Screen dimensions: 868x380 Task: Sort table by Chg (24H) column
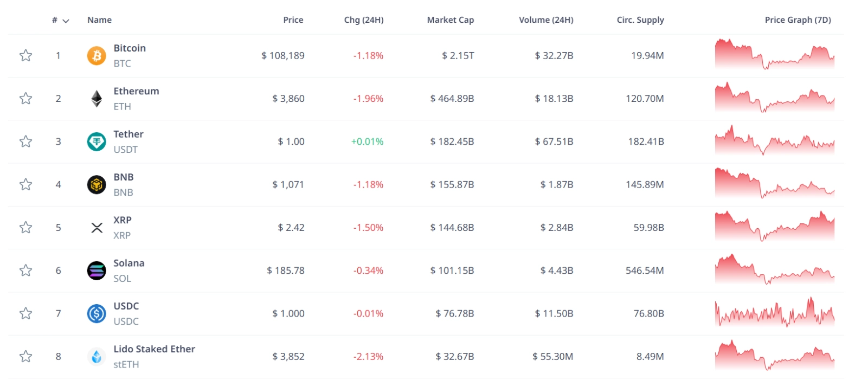coord(363,20)
